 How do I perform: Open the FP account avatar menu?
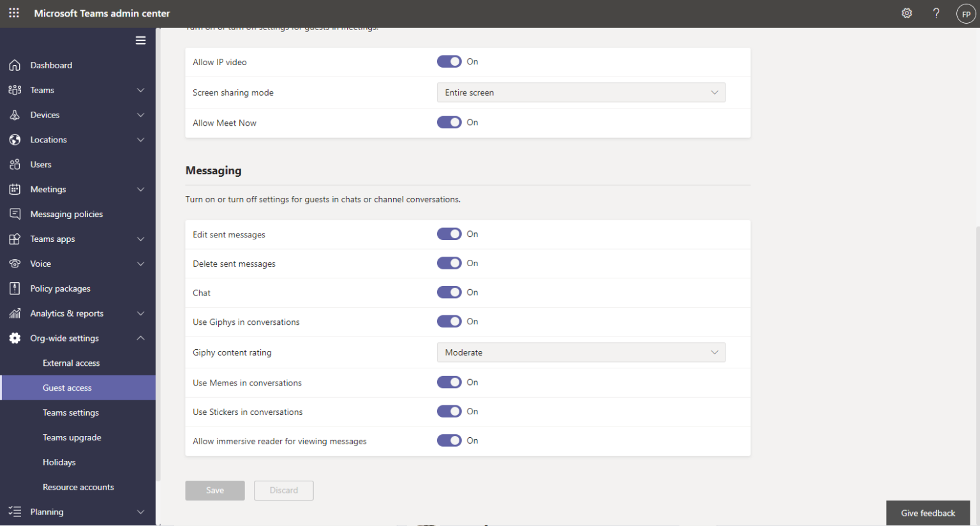pyautogui.click(x=966, y=13)
